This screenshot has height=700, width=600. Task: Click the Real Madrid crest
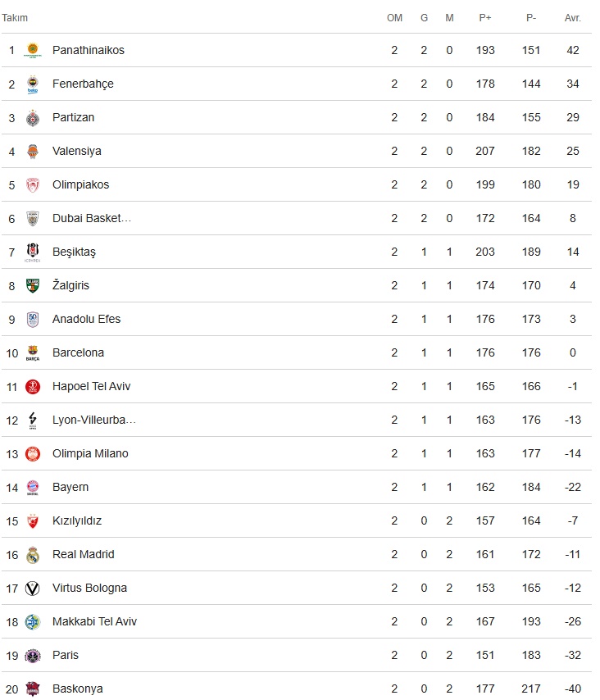[33, 554]
